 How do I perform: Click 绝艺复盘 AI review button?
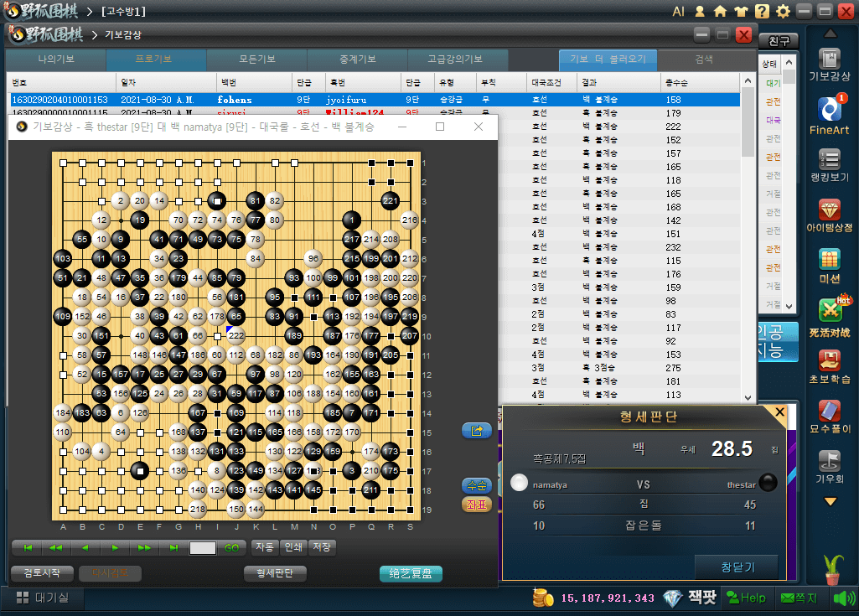(x=411, y=573)
